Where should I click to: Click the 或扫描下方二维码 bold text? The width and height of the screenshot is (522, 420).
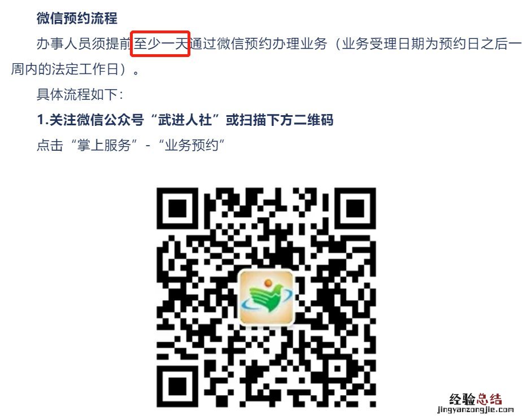point(280,120)
